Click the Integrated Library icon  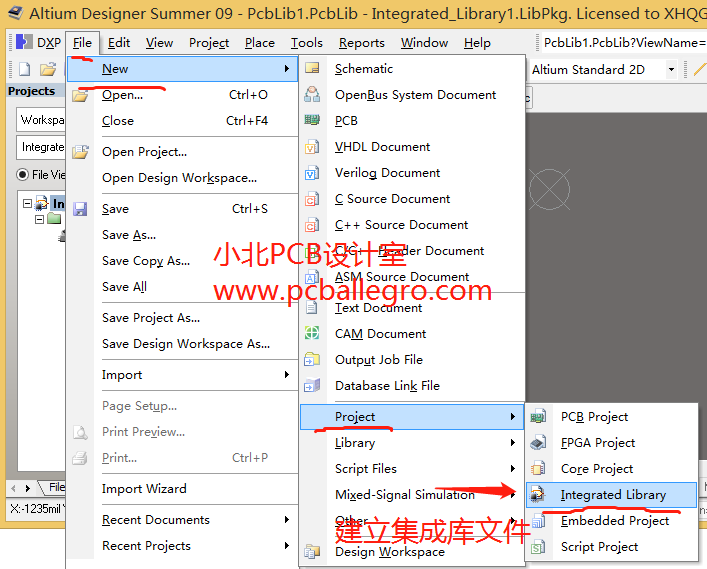tap(537, 494)
